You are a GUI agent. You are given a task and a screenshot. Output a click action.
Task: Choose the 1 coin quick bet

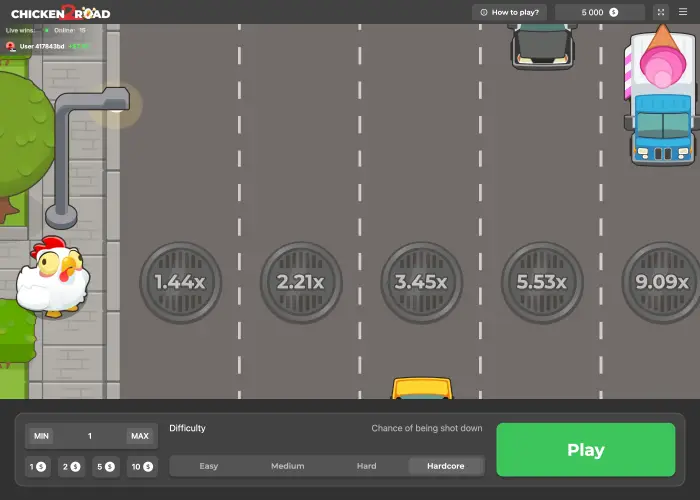[x=38, y=467]
